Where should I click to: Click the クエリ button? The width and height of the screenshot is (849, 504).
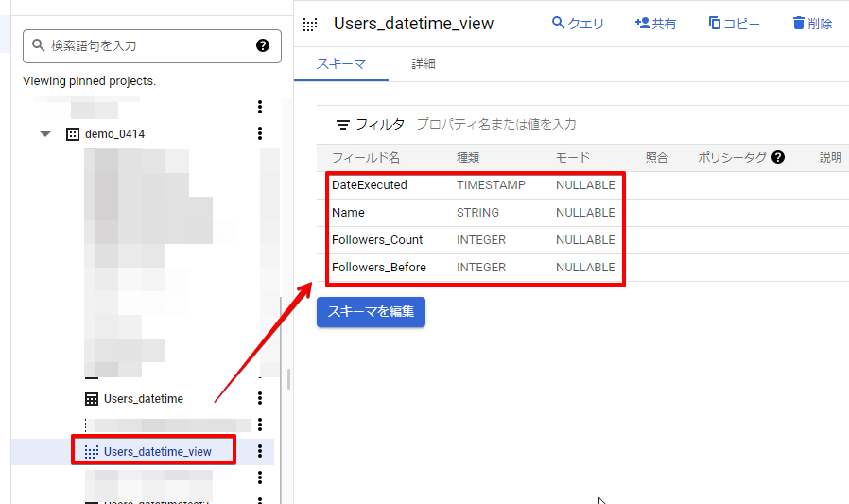point(578,24)
